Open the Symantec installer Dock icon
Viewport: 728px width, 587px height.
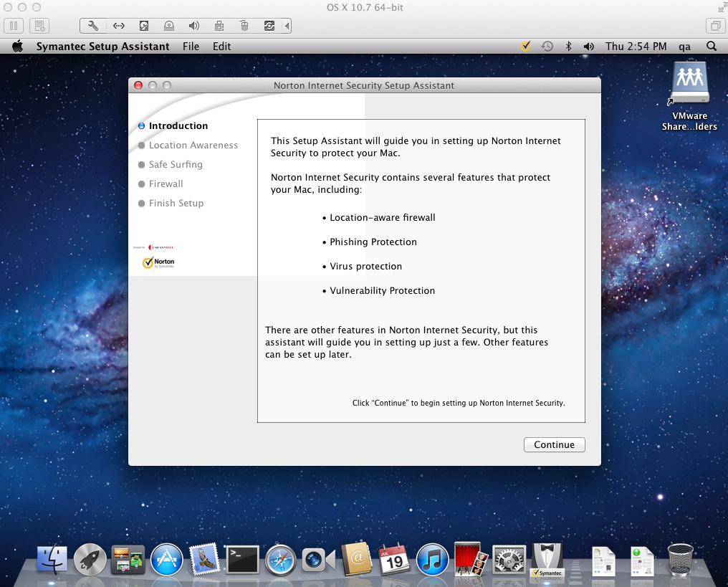coord(547,560)
